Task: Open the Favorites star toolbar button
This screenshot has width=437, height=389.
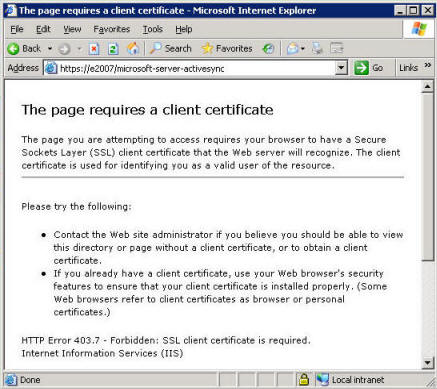Action: point(227,49)
